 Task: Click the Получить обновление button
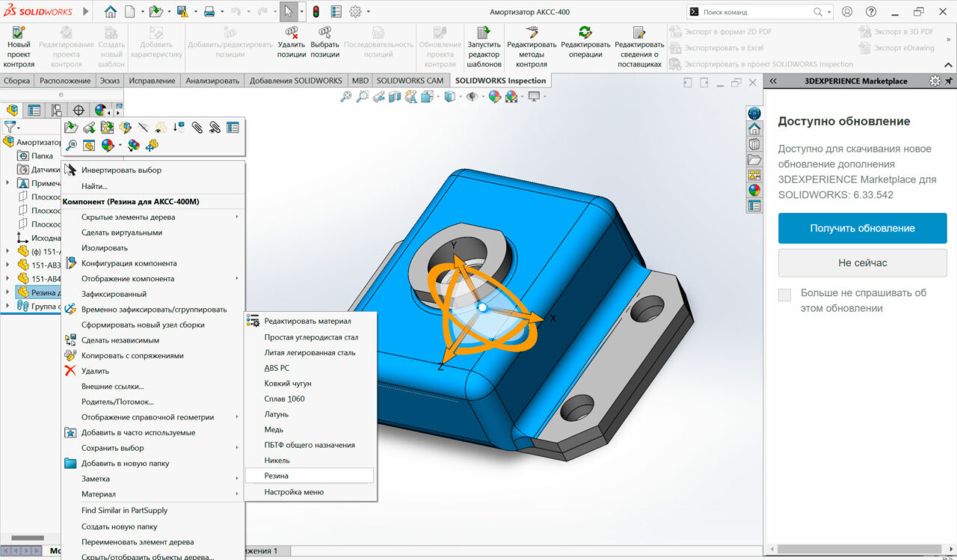pos(862,228)
